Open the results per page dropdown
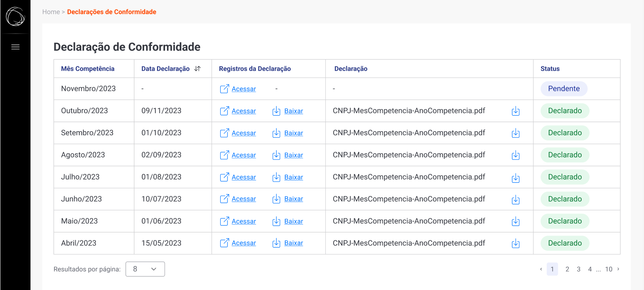The height and width of the screenshot is (290, 644). (x=145, y=269)
